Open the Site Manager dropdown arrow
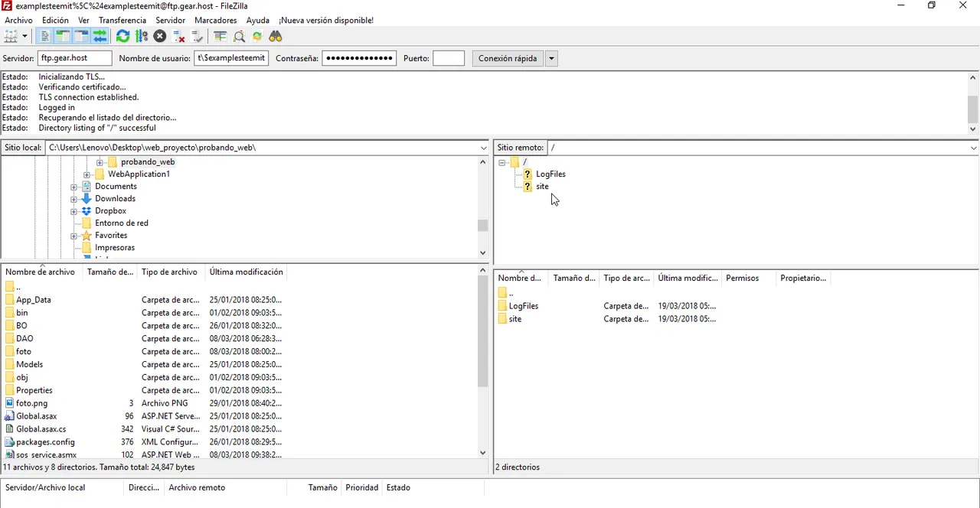 click(x=24, y=36)
